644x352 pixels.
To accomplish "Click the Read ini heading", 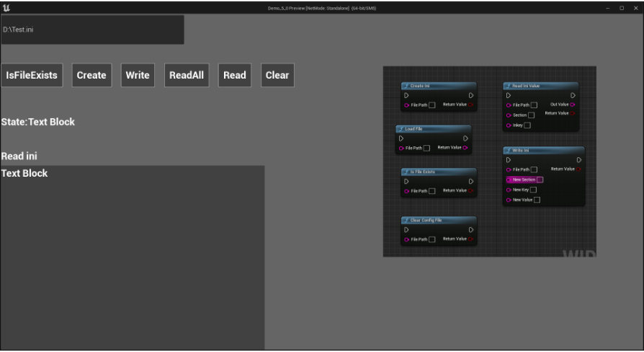I will pyautogui.click(x=19, y=156).
